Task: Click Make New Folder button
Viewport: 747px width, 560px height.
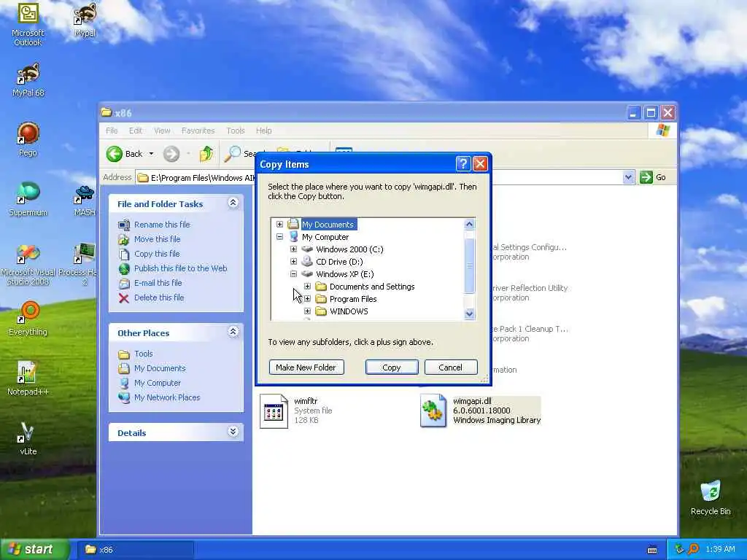Action: pos(306,367)
